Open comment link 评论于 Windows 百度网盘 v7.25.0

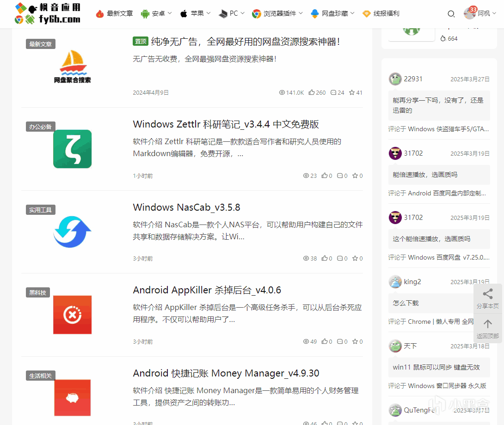(439, 257)
